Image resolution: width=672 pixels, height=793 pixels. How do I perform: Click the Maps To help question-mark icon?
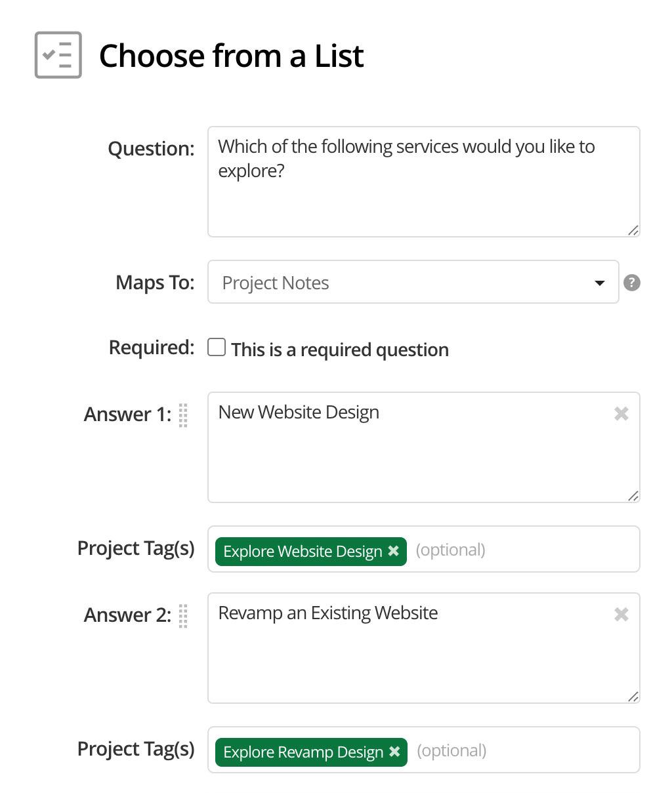(631, 283)
